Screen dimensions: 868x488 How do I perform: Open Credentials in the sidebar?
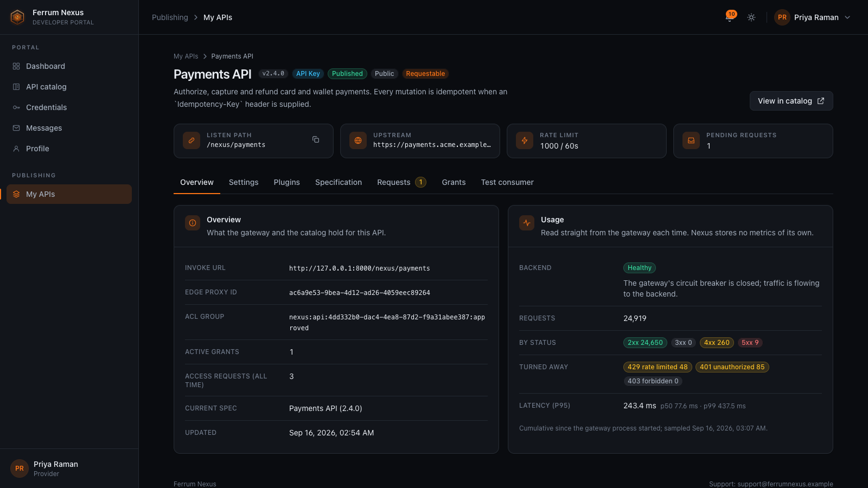click(x=69, y=107)
